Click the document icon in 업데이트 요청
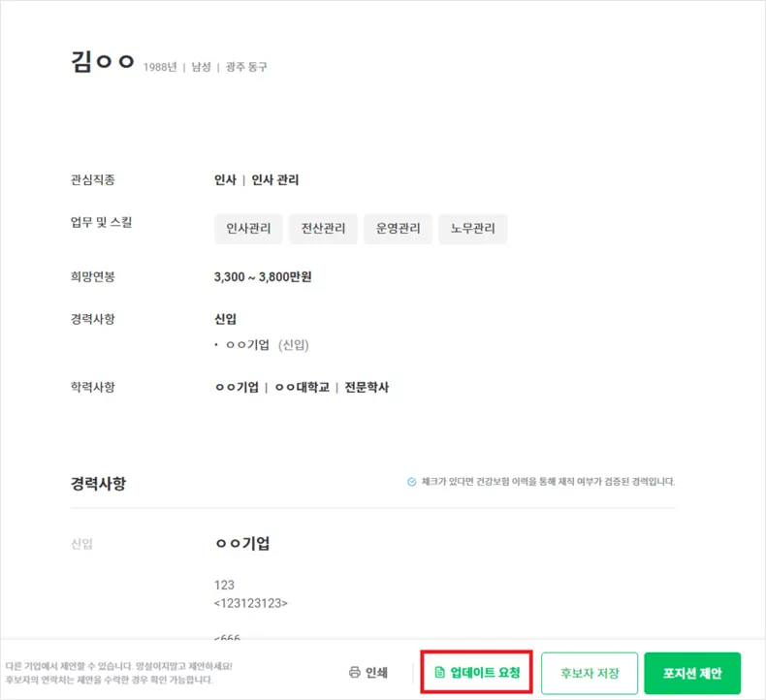This screenshot has width=766, height=700. (x=439, y=672)
